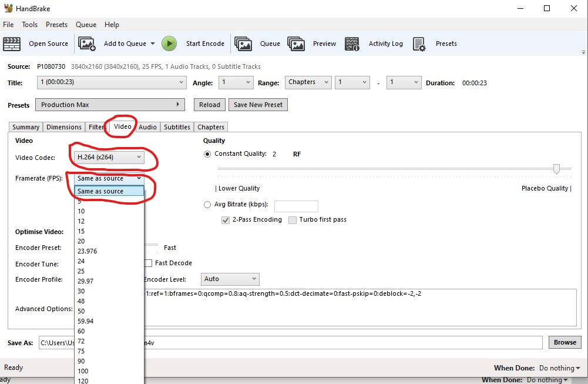
Task: Toggle the Fast Decode checkbox
Action: [149, 263]
